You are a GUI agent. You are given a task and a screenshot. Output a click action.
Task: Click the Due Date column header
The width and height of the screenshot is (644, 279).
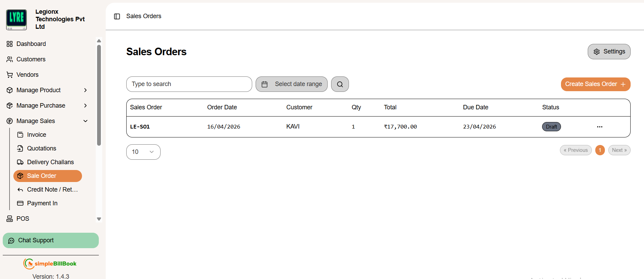476,107
